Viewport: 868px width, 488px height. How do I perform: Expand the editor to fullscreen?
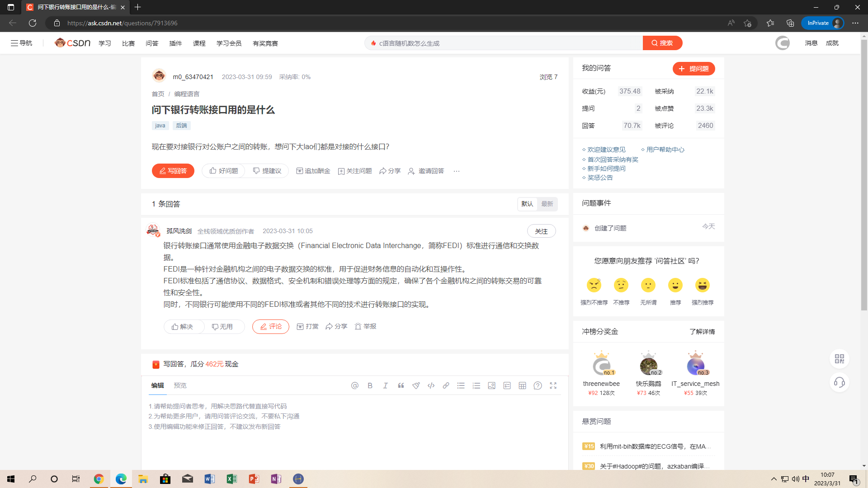pos(553,385)
